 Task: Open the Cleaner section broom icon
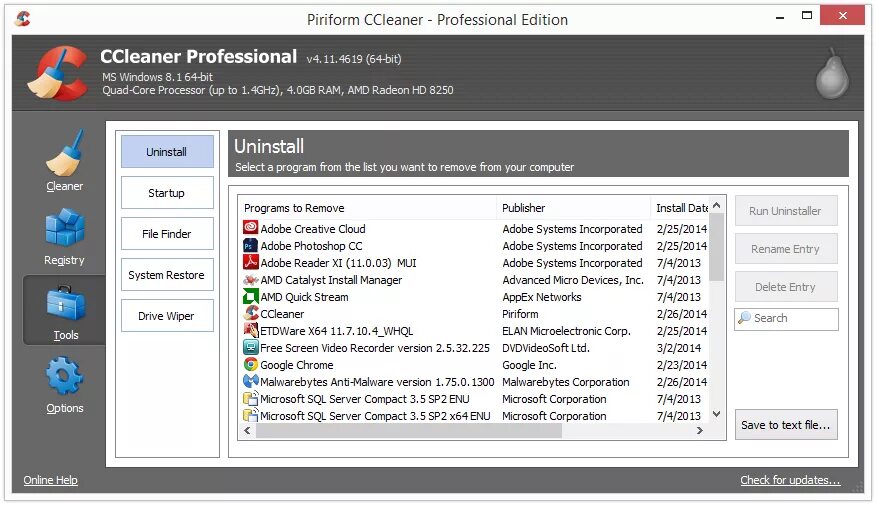click(65, 153)
